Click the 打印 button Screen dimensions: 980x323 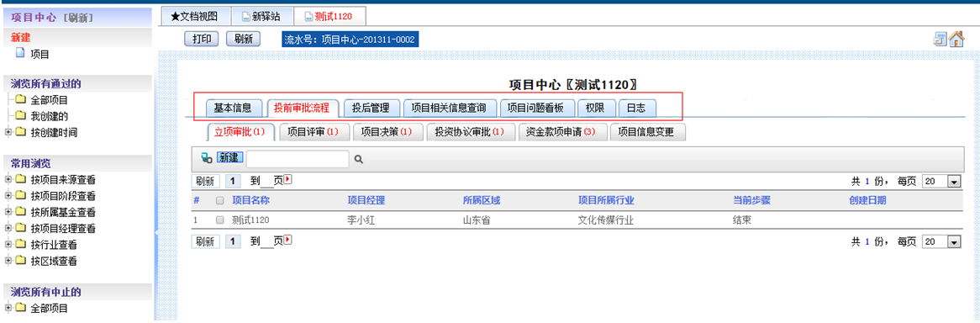click(202, 39)
